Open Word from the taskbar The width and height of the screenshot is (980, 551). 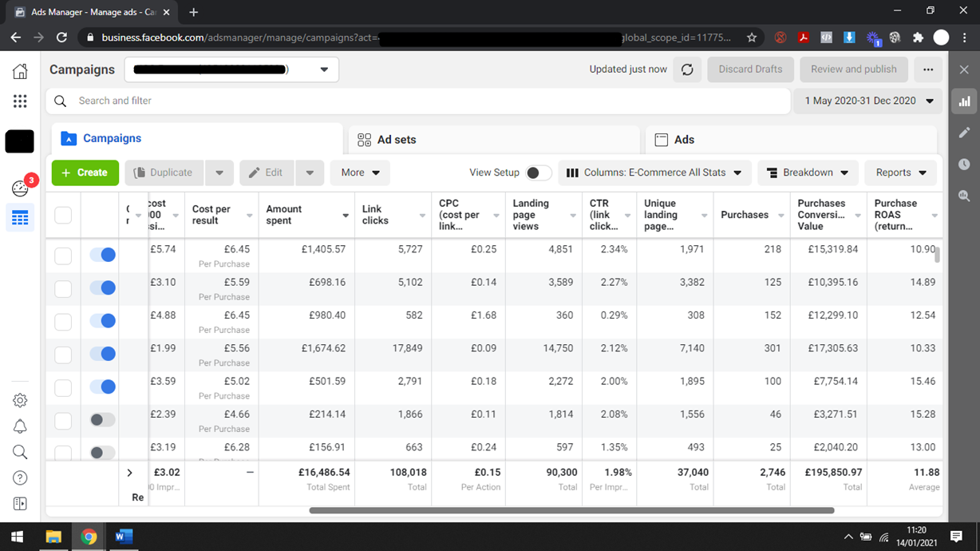point(123,537)
